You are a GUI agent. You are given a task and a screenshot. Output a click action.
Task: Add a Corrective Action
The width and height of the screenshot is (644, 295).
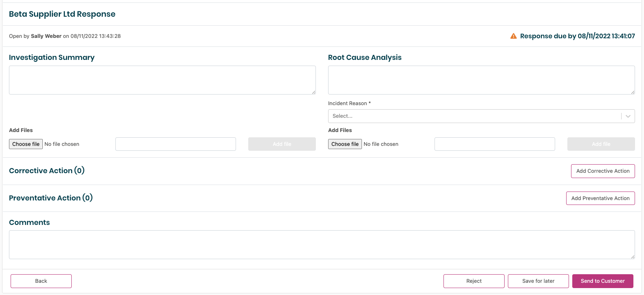[602, 171]
